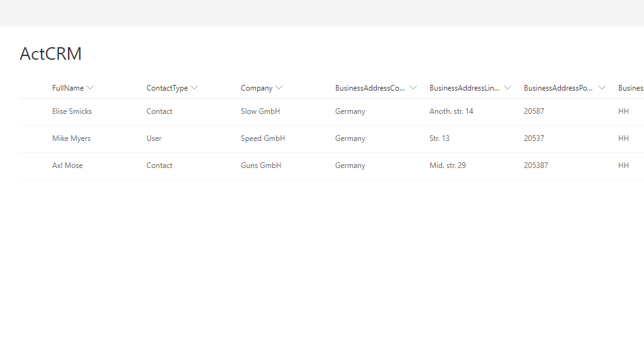Open the BusinessAddressPo... column chevron
Image resolution: width=644 pixels, height=353 pixels.
602,88
